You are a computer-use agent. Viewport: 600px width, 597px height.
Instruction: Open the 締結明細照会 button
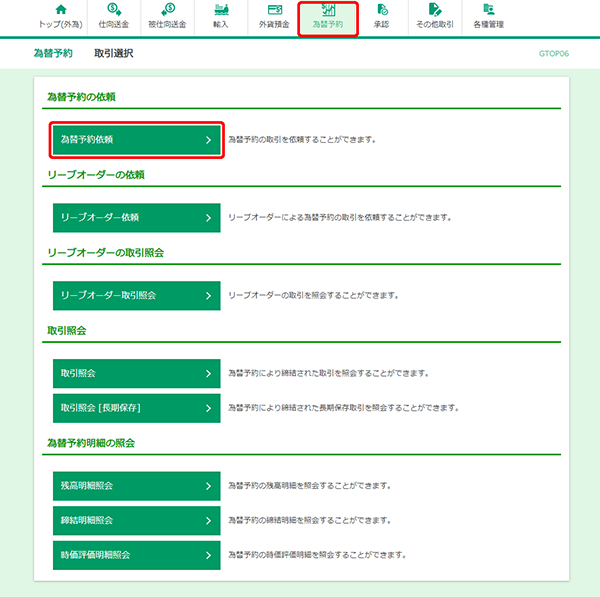pyautogui.click(x=137, y=520)
